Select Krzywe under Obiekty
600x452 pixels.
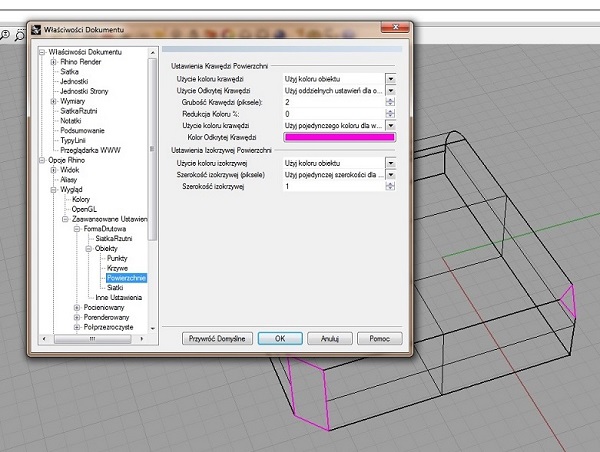(x=117, y=268)
